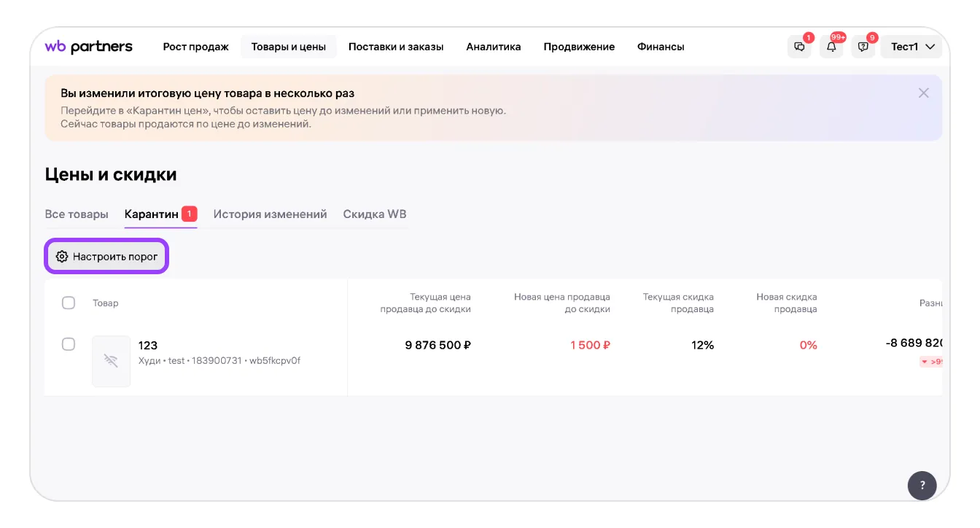Open the Поставки и заказы menu

pos(396,47)
